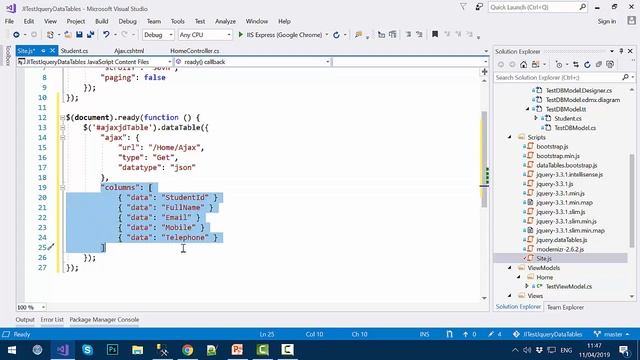
Task: Open the Output panel tab
Action: pyautogui.click(x=25, y=320)
